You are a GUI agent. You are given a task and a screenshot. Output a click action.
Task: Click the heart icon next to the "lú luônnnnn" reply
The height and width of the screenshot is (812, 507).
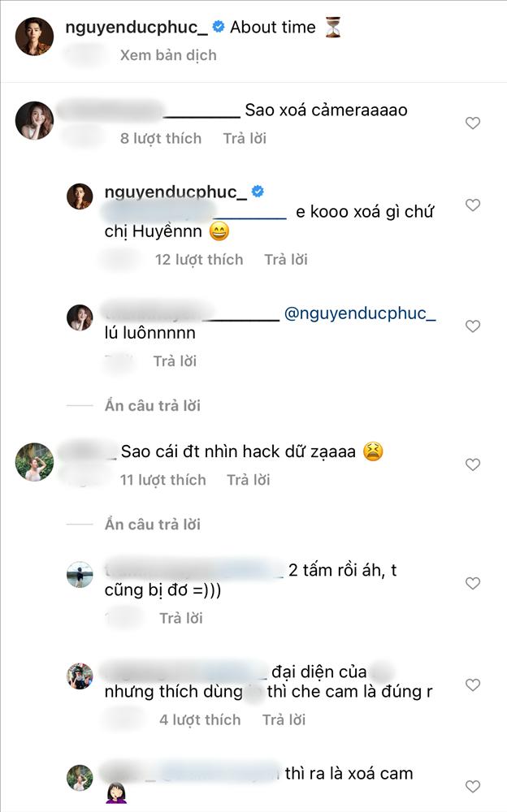click(472, 322)
